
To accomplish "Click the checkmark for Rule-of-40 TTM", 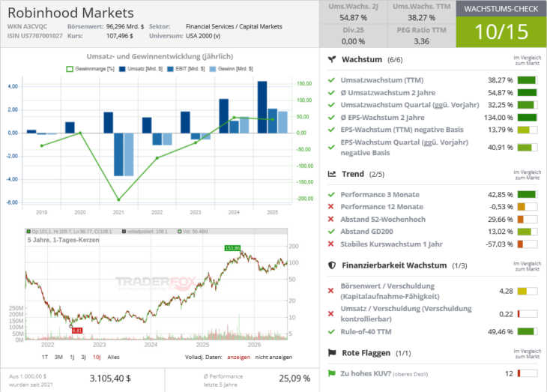I will 331,331.
